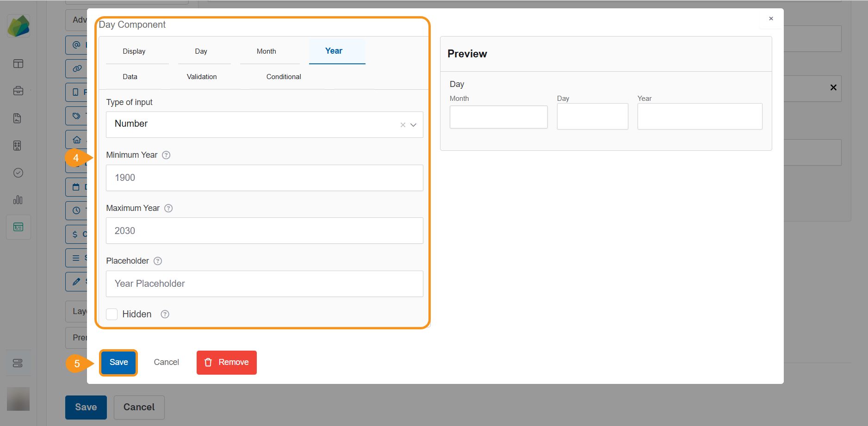Open the reports chart icon in left navigation
Screen dimensions: 868x426
(18, 200)
